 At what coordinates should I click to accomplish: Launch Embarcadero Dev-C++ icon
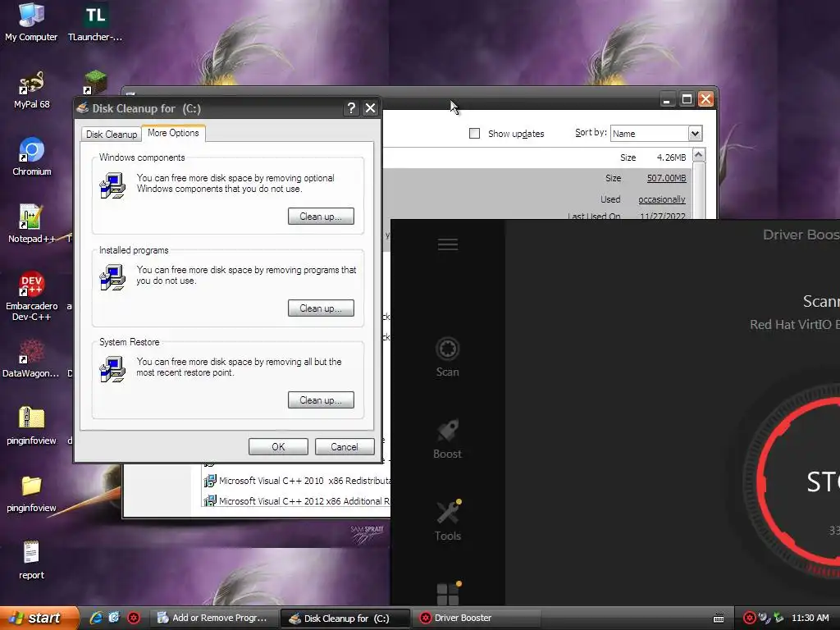[31, 295]
